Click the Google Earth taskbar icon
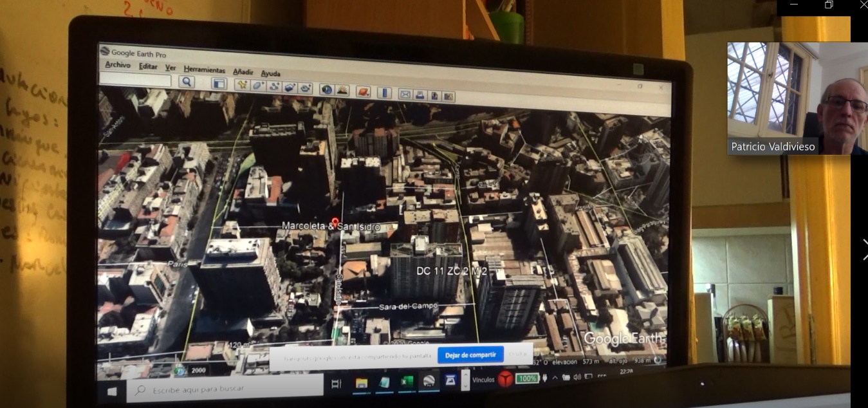The image size is (868, 408). tap(429, 381)
